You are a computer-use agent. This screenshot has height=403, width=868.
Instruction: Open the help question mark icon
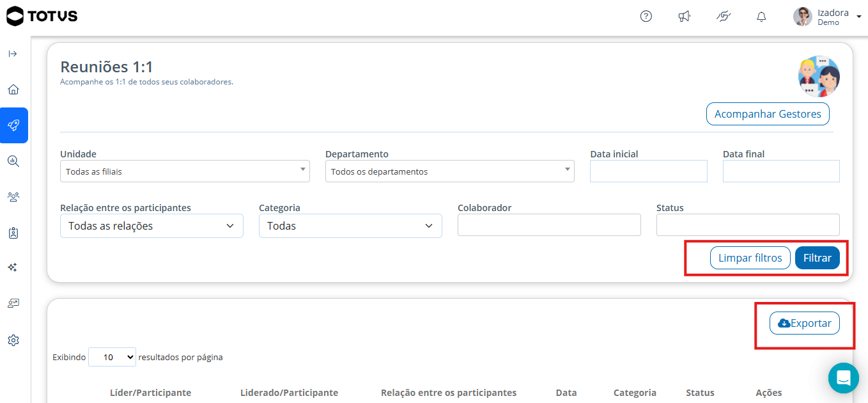(x=646, y=17)
